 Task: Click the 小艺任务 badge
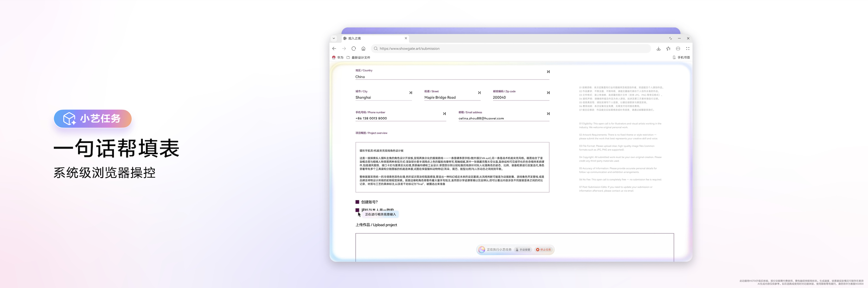click(93, 119)
